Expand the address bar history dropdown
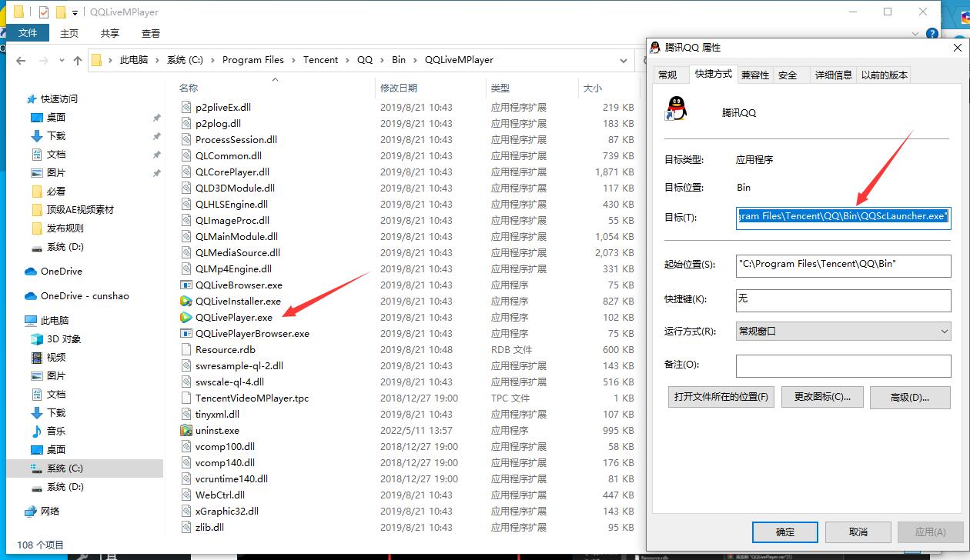Screen dimensions: 970x560 (624, 60)
